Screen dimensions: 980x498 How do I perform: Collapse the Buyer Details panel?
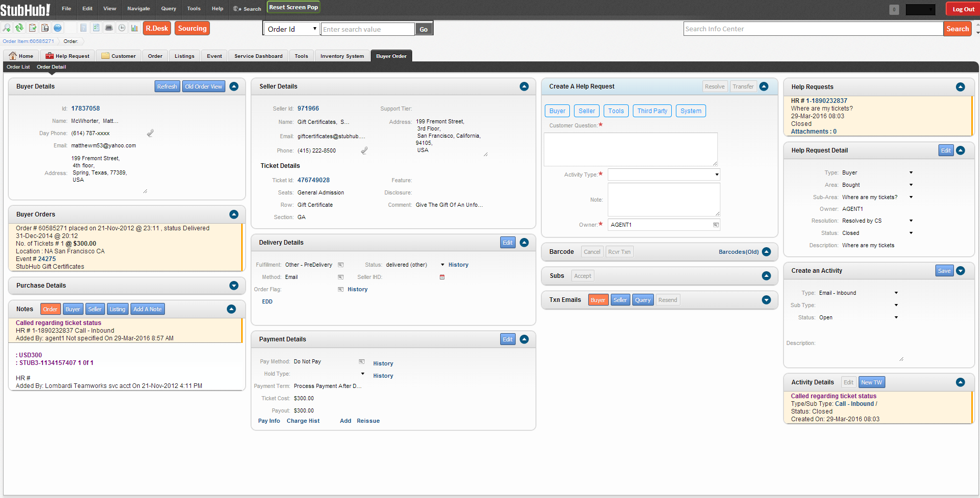pos(234,86)
